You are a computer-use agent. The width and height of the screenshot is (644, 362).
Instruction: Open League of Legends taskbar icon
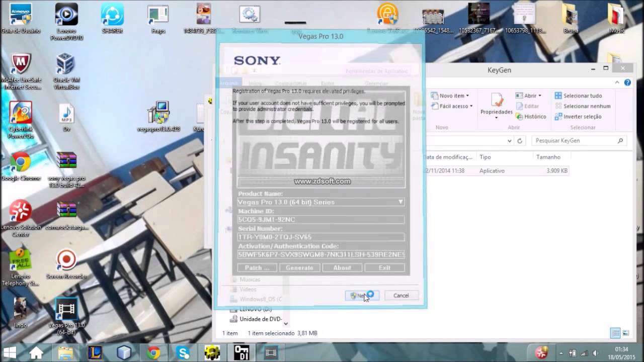click(x=95, y=352)
